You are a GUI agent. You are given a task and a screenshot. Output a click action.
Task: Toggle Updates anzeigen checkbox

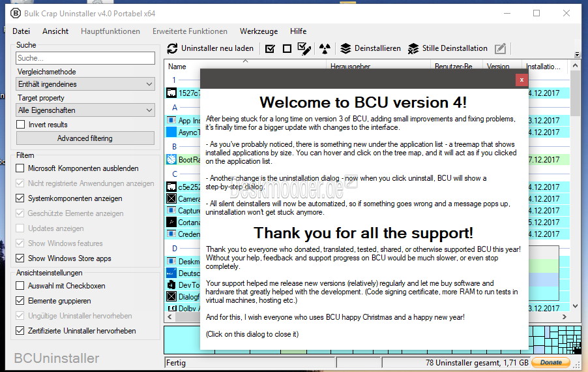tap(20, 228)
